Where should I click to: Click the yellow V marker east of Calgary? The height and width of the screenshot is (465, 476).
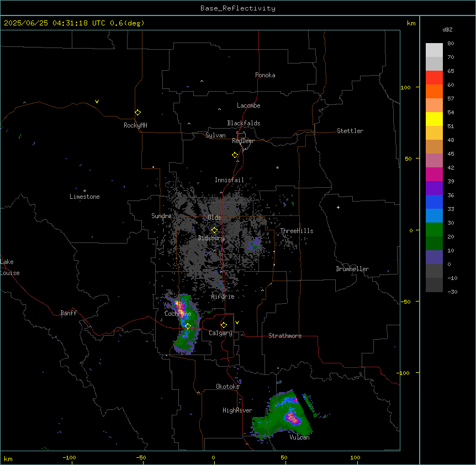click(x=237, y=323)
